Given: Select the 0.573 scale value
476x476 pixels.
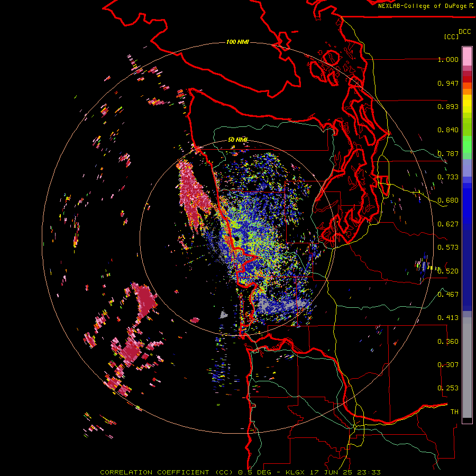Looking at the screenshot, I should [448, 248].
